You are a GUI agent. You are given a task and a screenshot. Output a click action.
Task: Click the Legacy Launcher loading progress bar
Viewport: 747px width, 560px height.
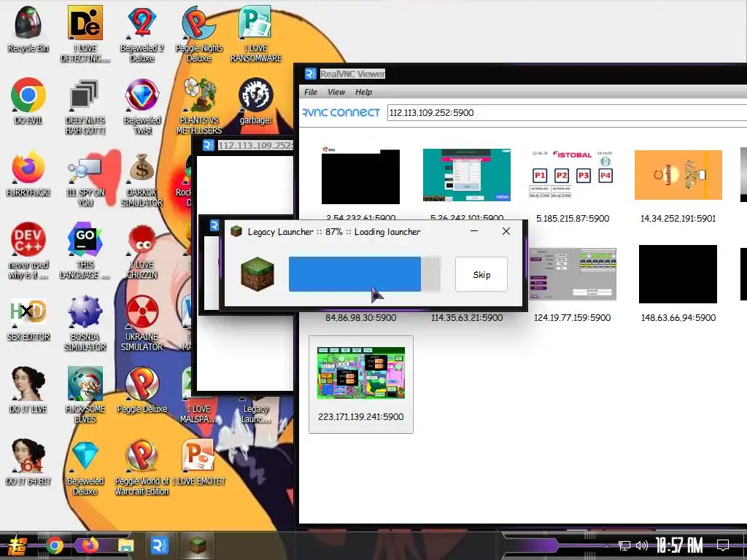(365, 274)
